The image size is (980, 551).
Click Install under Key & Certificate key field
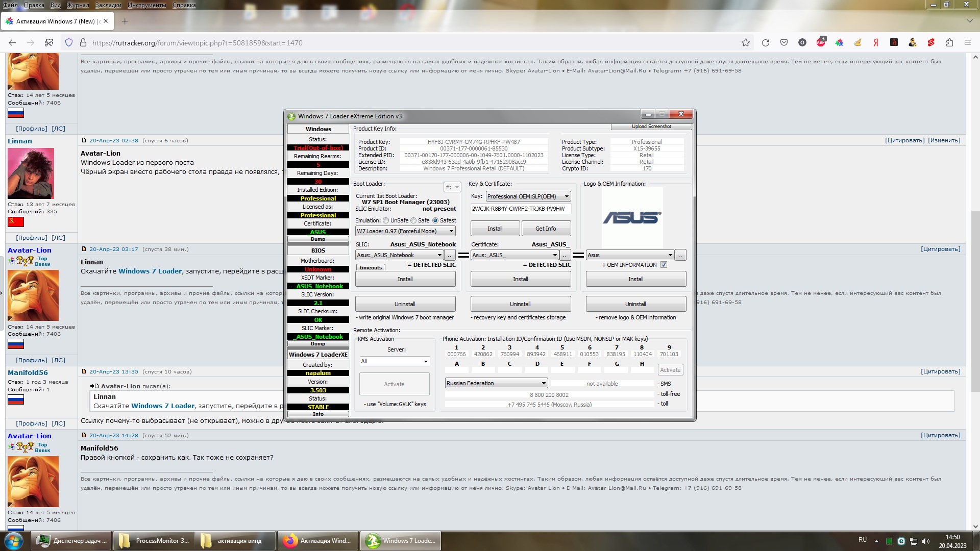coord(495,229)
